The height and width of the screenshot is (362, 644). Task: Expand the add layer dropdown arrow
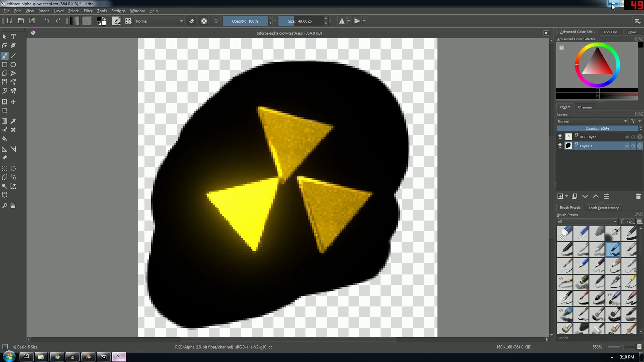click(567, 196)
